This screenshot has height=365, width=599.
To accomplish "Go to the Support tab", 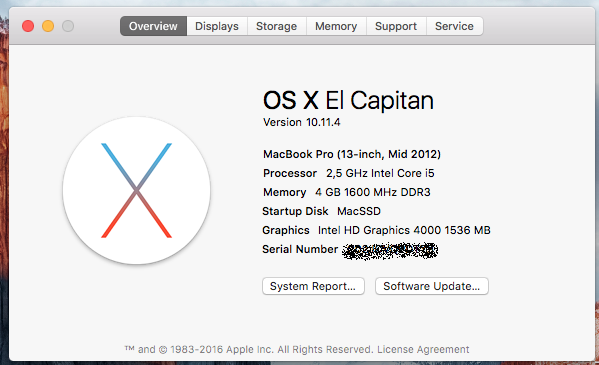I will click(x=396, y=26).
